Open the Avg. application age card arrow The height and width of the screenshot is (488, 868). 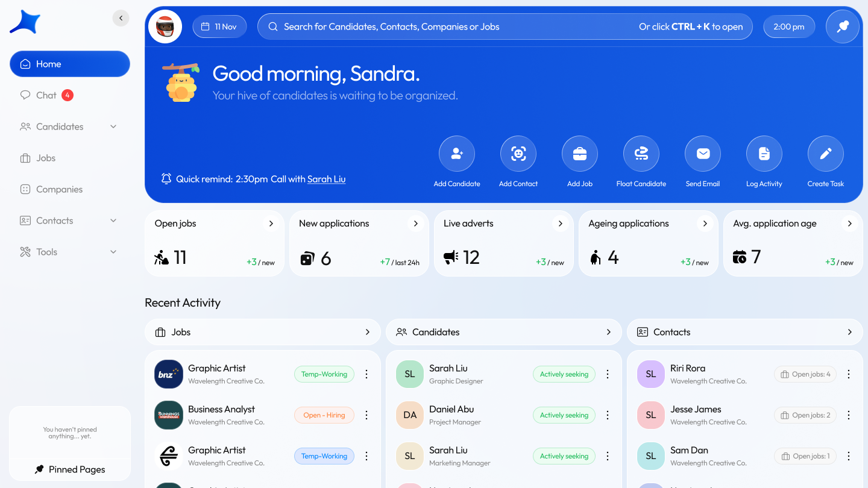[850, 224]
